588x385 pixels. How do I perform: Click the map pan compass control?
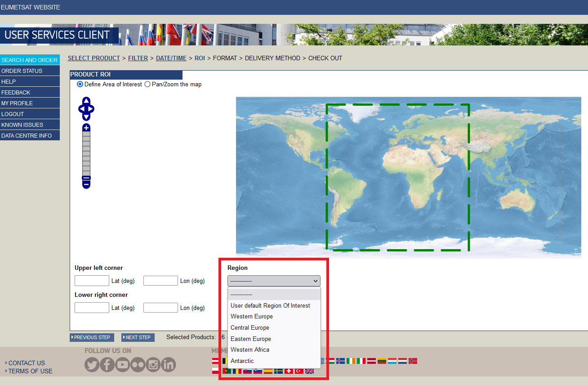point(86,108)
